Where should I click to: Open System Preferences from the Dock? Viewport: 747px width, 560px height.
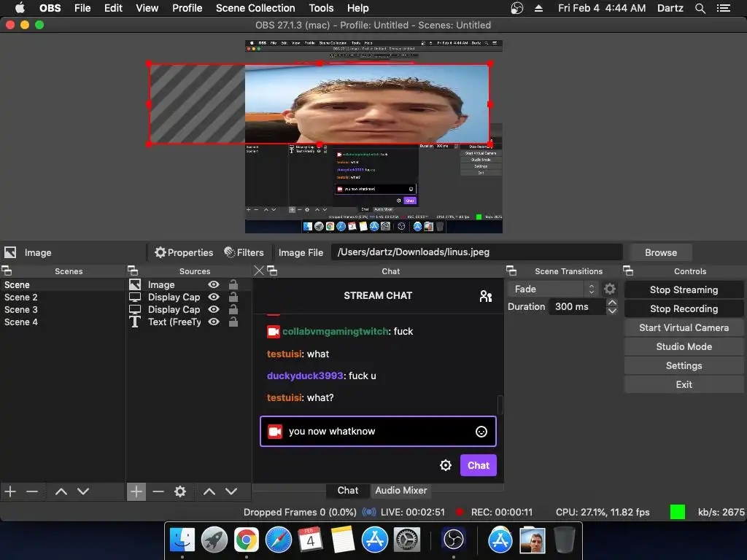(x=406, y=540)
